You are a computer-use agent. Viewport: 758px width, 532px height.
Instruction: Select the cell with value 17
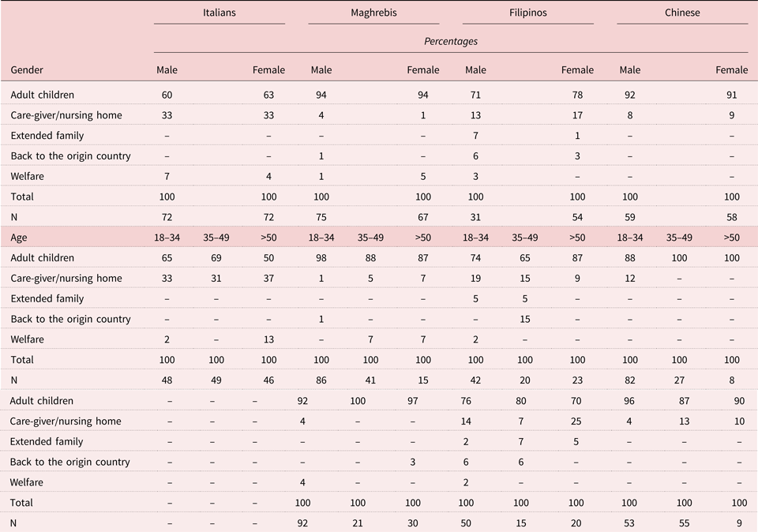click(x=577, y=115)
